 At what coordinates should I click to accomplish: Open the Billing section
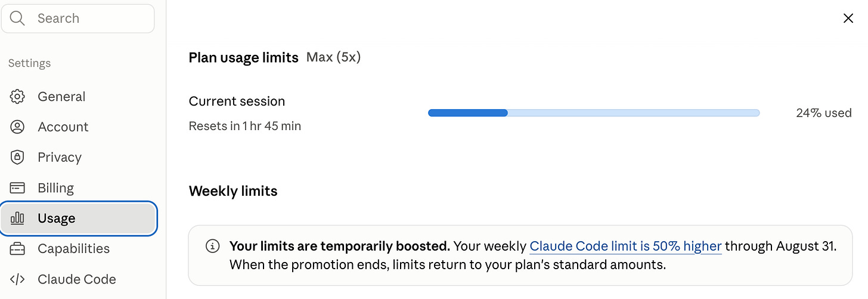coord(79,188)
